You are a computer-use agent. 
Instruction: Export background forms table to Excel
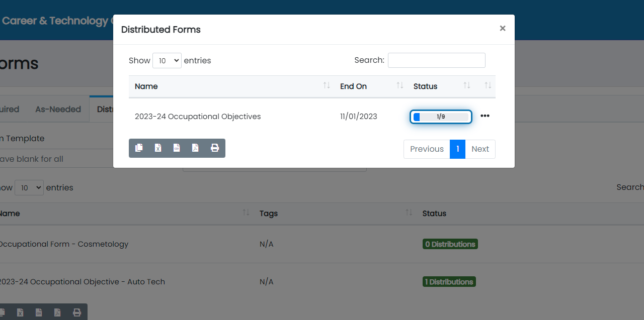[x=20, y=312]
